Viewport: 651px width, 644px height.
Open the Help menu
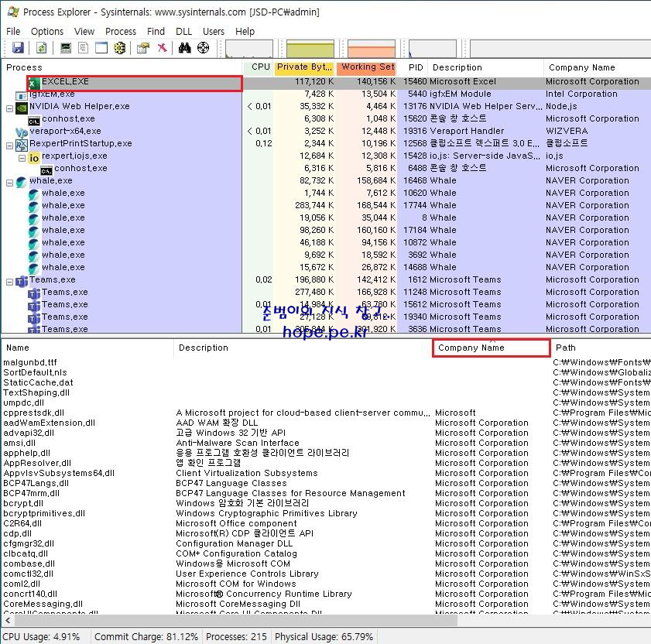[x=245, y=32]
